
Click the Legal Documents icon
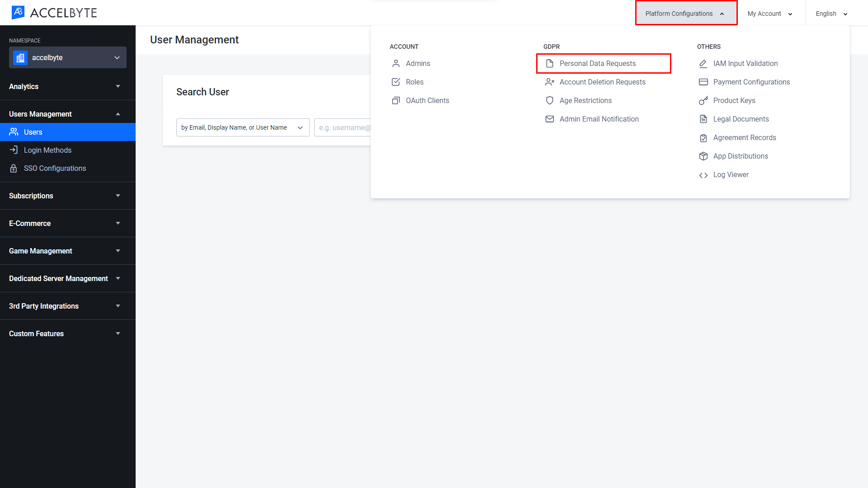[x=703, y=119]
